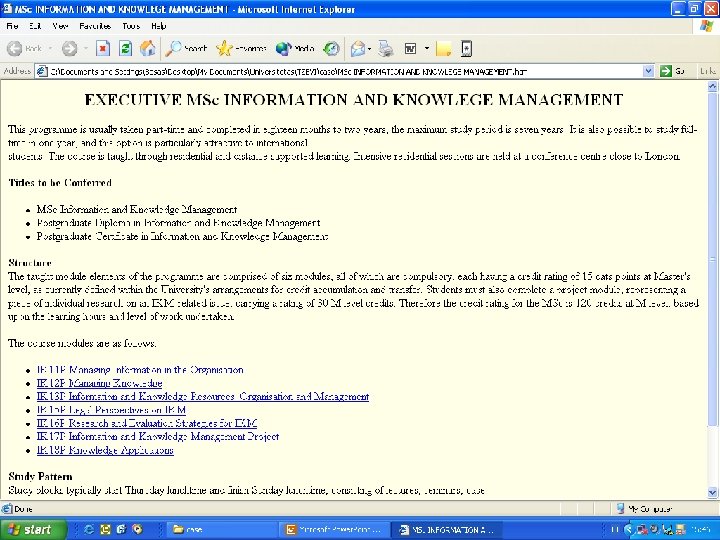
Task: Open the Edit menu
Action: 35,26
